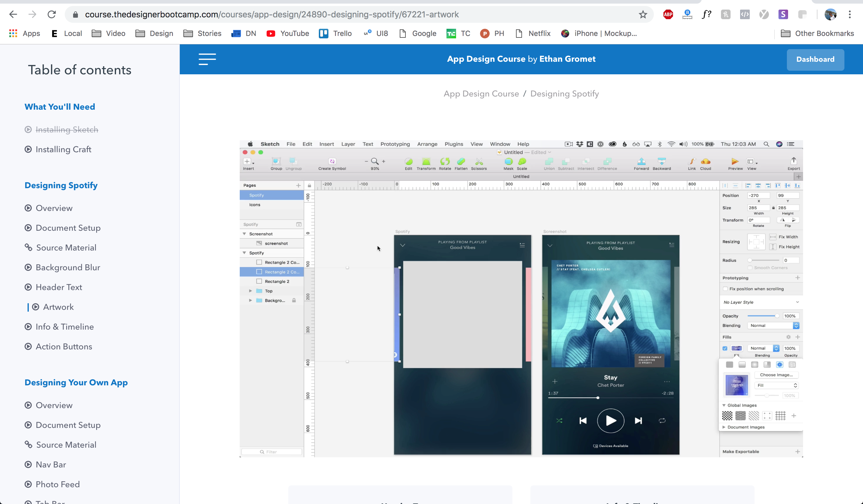Open the Chrome profile avatar

830,14
